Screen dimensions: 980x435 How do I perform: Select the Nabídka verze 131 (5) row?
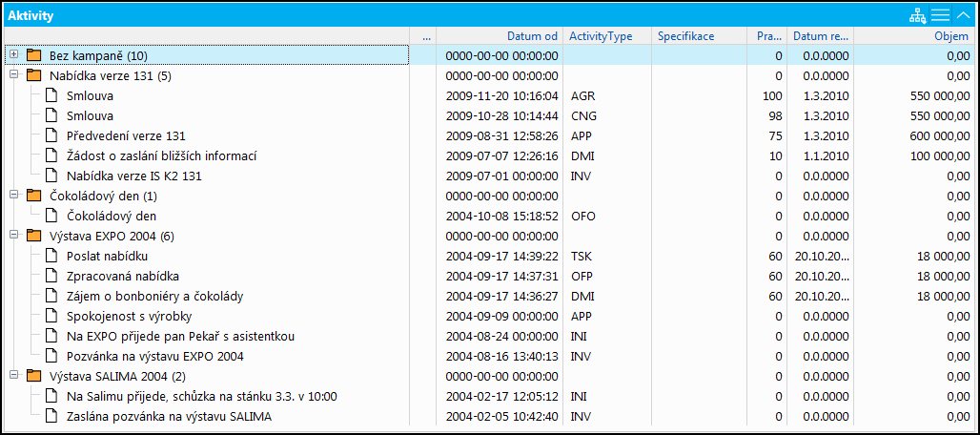489,75
